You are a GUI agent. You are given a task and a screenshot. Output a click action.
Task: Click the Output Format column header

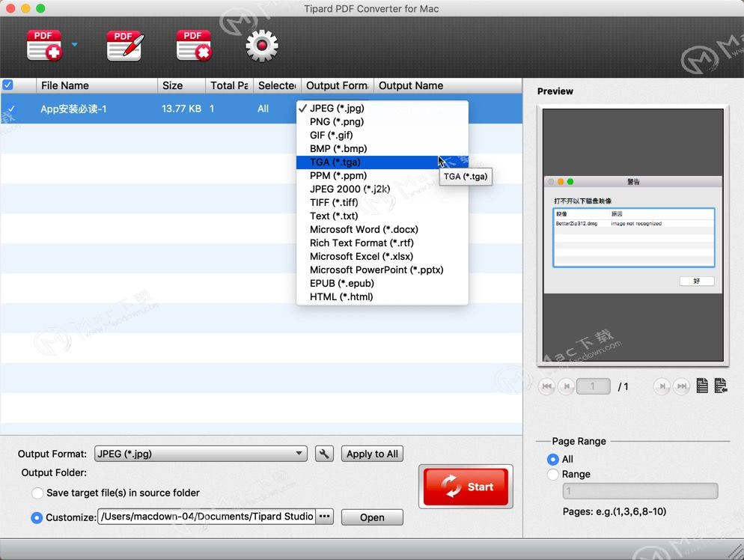pos(338,85)
